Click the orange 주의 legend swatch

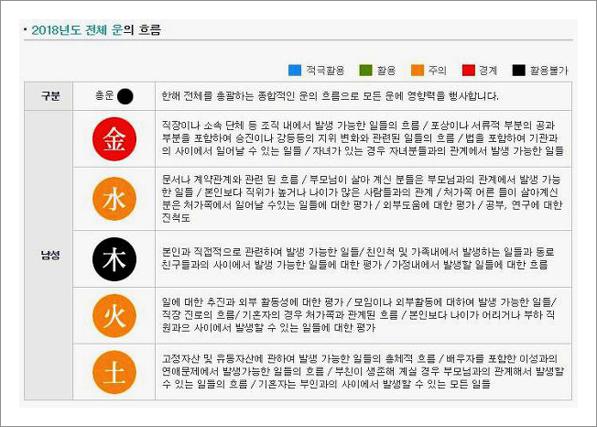(x=417, y=70)
